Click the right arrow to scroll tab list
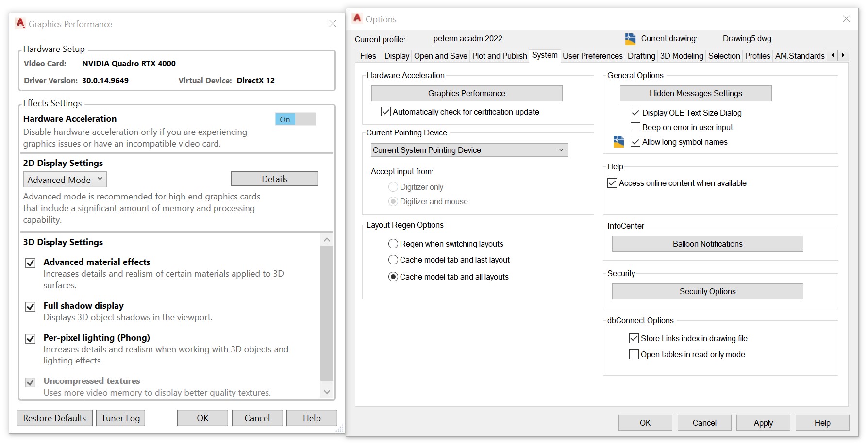868x446 pixels. (x=844, y=55)
